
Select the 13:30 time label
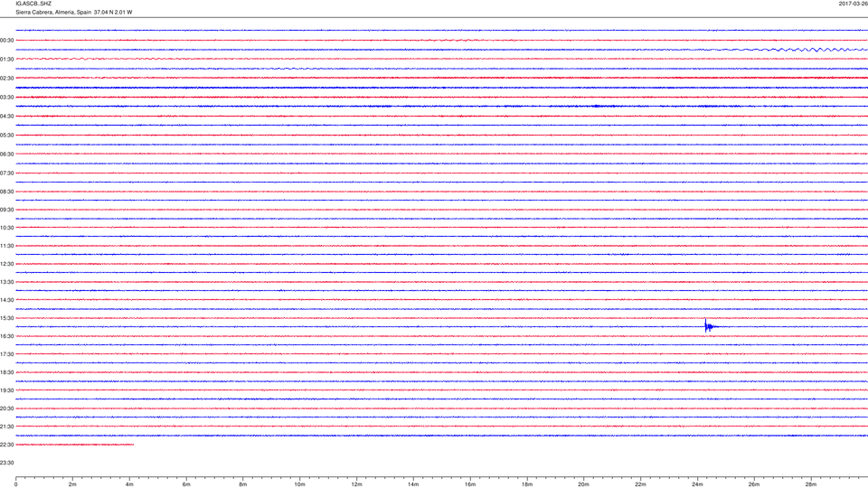point(6,282)
